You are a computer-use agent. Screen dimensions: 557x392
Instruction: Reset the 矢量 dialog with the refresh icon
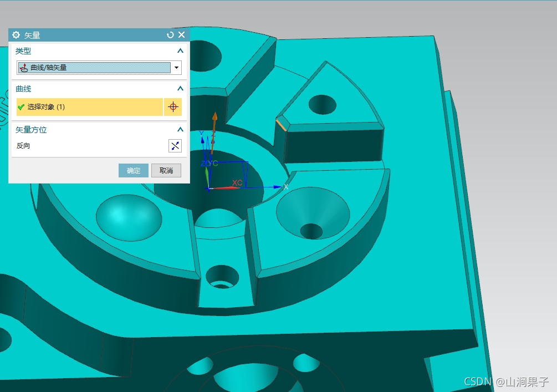tap(170, 35)
